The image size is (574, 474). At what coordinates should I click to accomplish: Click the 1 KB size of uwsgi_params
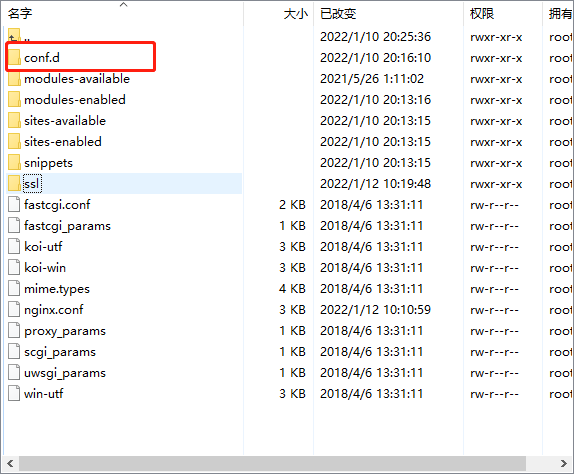tap(292, 373)
